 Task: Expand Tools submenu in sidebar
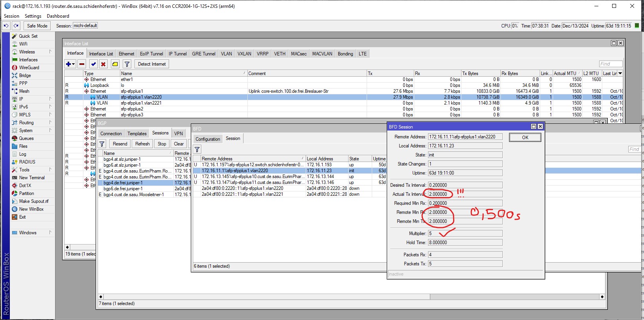pos(50,169)
